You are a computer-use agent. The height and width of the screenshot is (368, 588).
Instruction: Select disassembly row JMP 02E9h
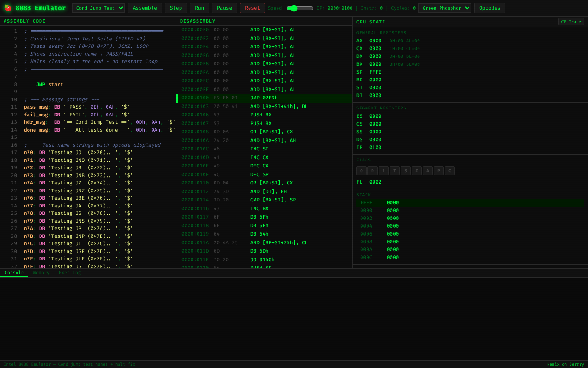click(265, 98)
